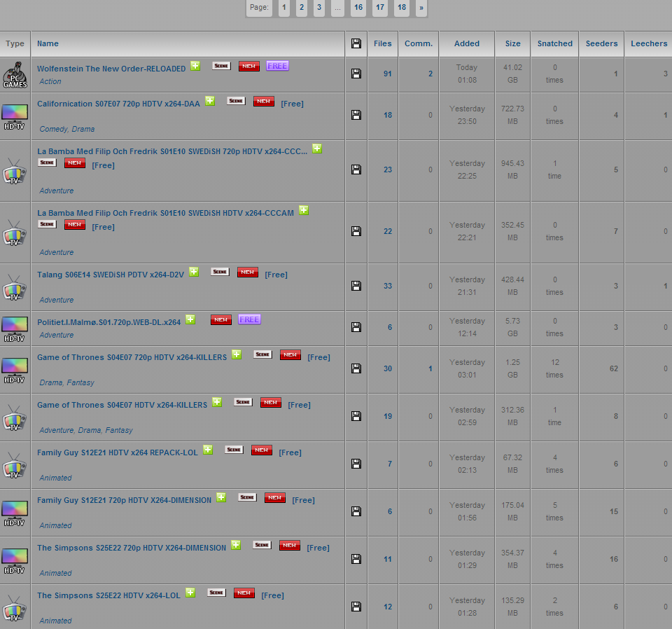Click the floppy disk icon in table header

(x=356, y=43)
